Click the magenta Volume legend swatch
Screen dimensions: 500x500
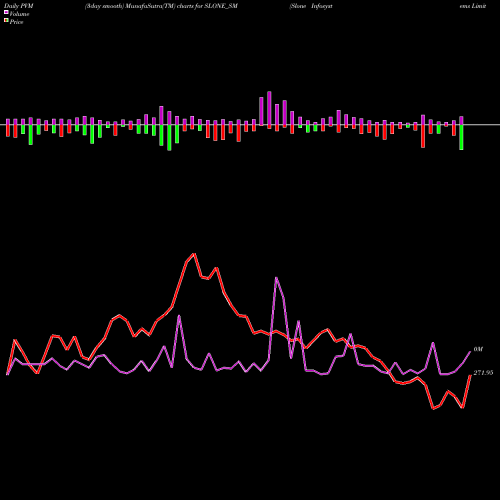tap(6, 13)
